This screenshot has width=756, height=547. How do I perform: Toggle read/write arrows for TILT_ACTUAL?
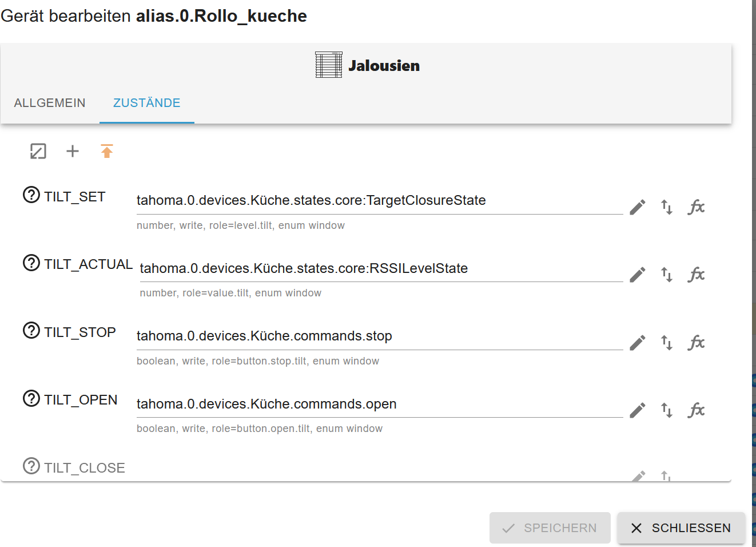pyautogui.click(x=666, y=275)
